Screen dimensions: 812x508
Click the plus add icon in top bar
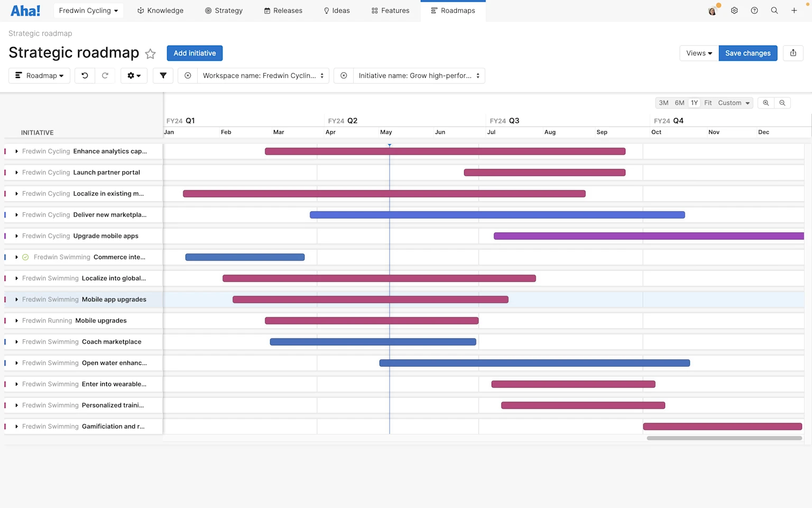[794, 11]
